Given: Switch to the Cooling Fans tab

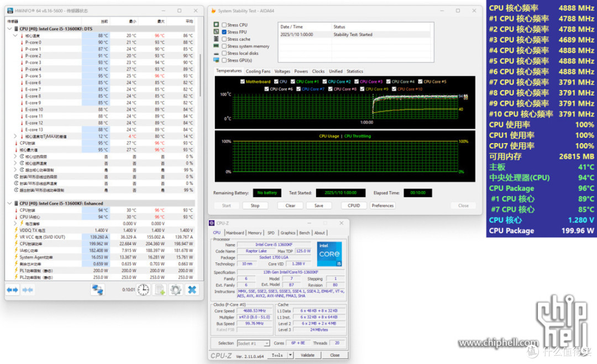Looking at the screenshot, I should [x=258, y=71].
